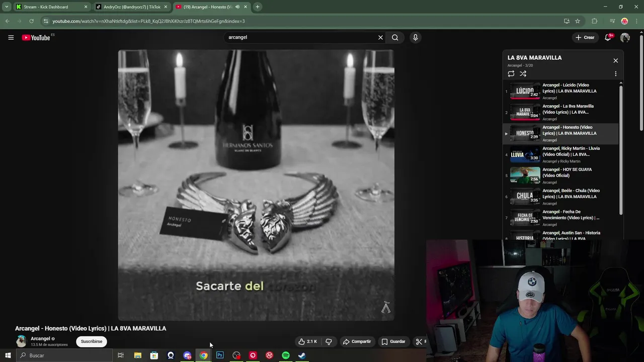This screenshot has width=644, height=362.
Task: Open Spotify from taskbar
Action: coord(286,355)
